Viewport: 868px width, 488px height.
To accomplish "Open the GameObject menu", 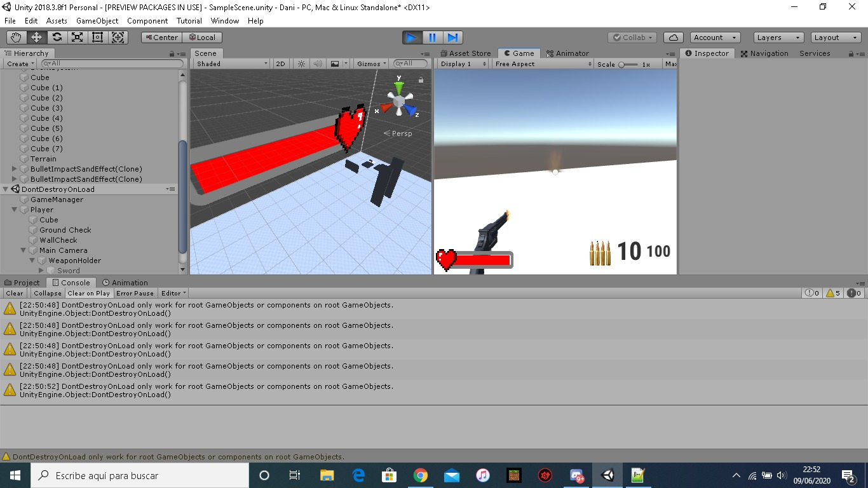I will coord(97,21).
